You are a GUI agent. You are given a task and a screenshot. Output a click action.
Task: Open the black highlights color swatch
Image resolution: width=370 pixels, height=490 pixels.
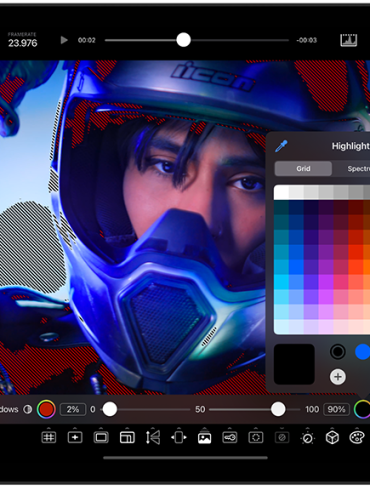(x=362, y=409)
